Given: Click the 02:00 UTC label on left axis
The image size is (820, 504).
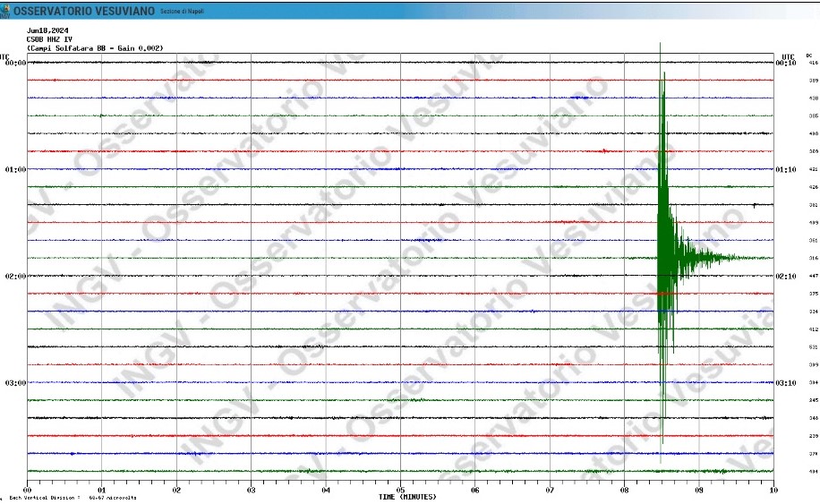Looking at the screenshot, I should tap(15, 276).
